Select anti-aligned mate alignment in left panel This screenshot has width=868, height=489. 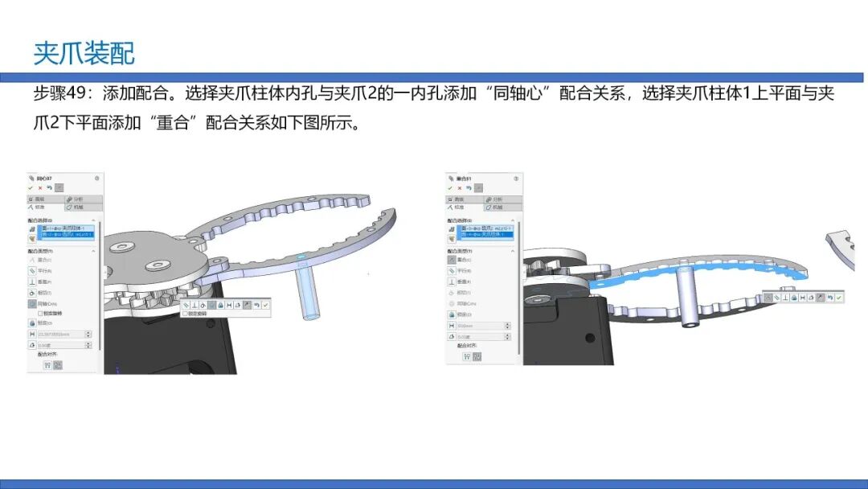[58, 365]
